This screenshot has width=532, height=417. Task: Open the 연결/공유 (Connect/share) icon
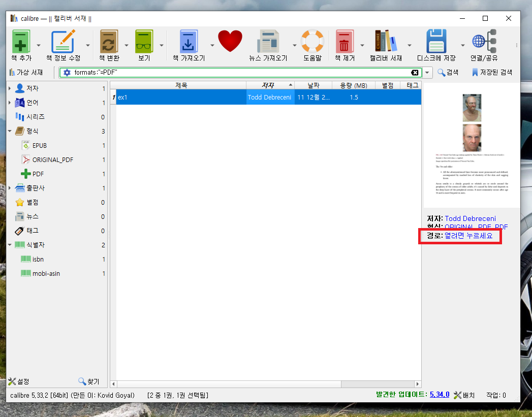(484, 41)
